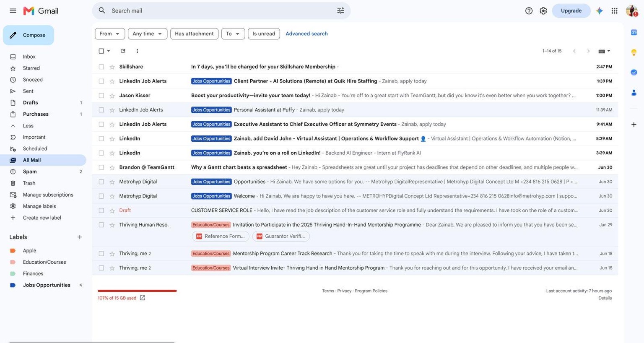Show search options slider icon
This screenshot has width=644, height=343.
340,10
